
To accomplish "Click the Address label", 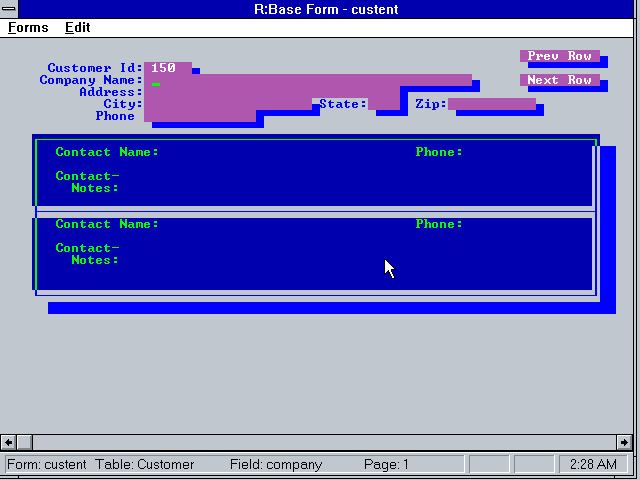I will click(x=111, y=92).
